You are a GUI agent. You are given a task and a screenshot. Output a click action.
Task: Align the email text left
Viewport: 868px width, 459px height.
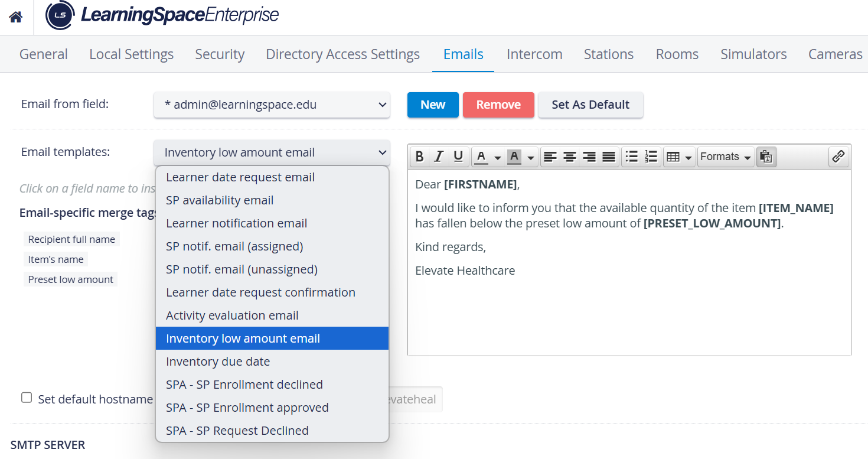pos(550,157)
